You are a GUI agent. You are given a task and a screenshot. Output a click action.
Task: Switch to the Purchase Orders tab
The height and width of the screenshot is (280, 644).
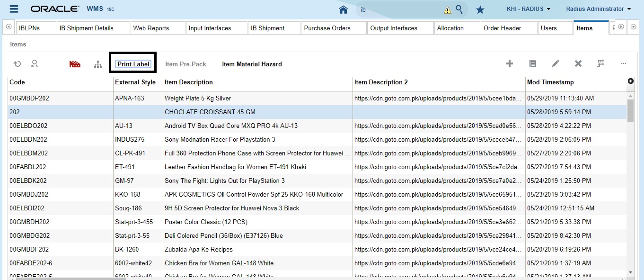tap(333, 28)
